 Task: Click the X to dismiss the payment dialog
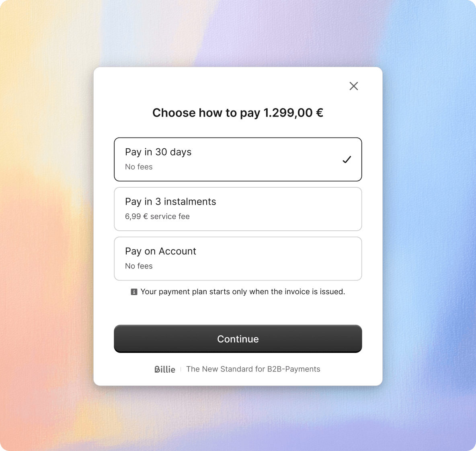coord(354,86)
